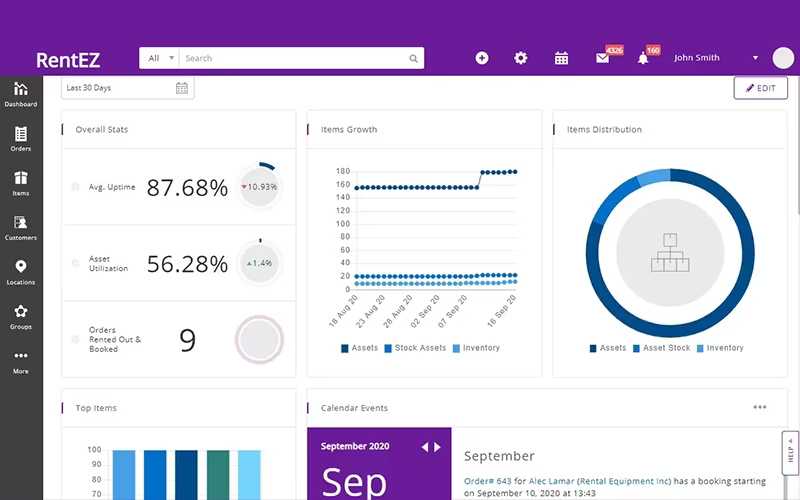Click the Items Growth heading
The height and width of the screenshot is (500, 800).
point(349,130)
